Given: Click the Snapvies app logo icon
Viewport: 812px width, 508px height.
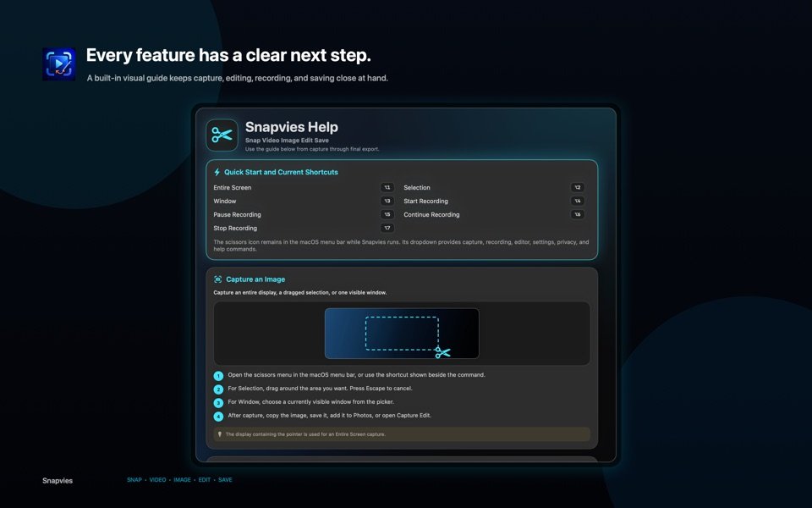Looking at the screenshot, I should [59, 64].
